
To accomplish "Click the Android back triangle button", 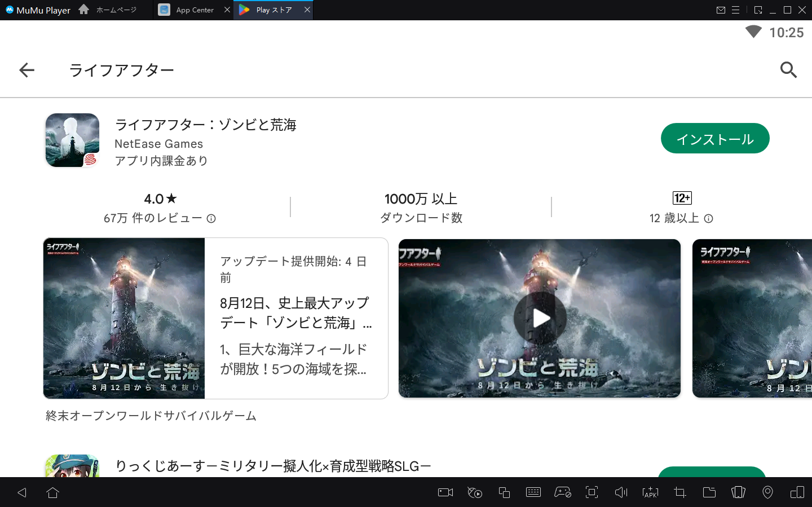I will click(22, 492).
